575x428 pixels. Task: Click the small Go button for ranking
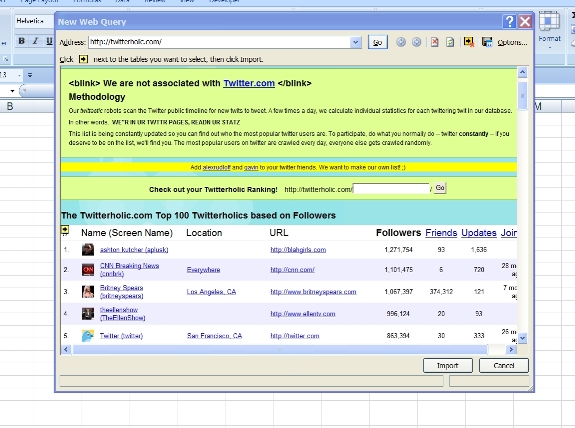(440, 188)
